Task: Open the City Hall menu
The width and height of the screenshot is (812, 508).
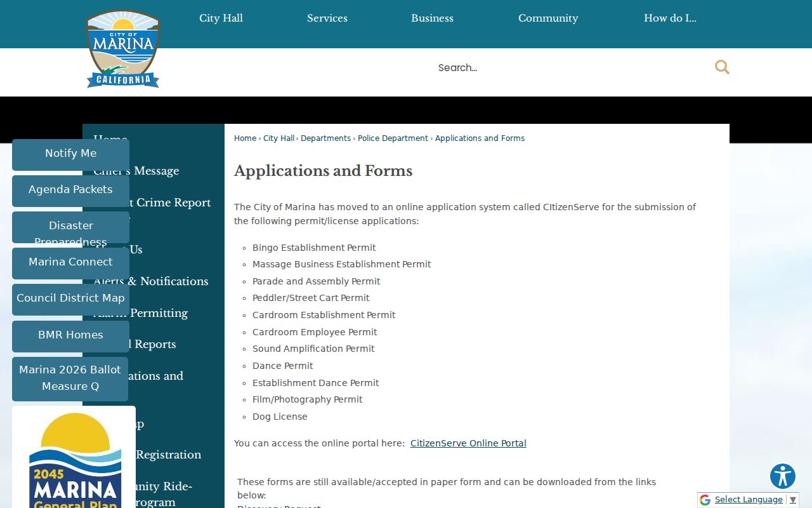Action: (221, 18)
